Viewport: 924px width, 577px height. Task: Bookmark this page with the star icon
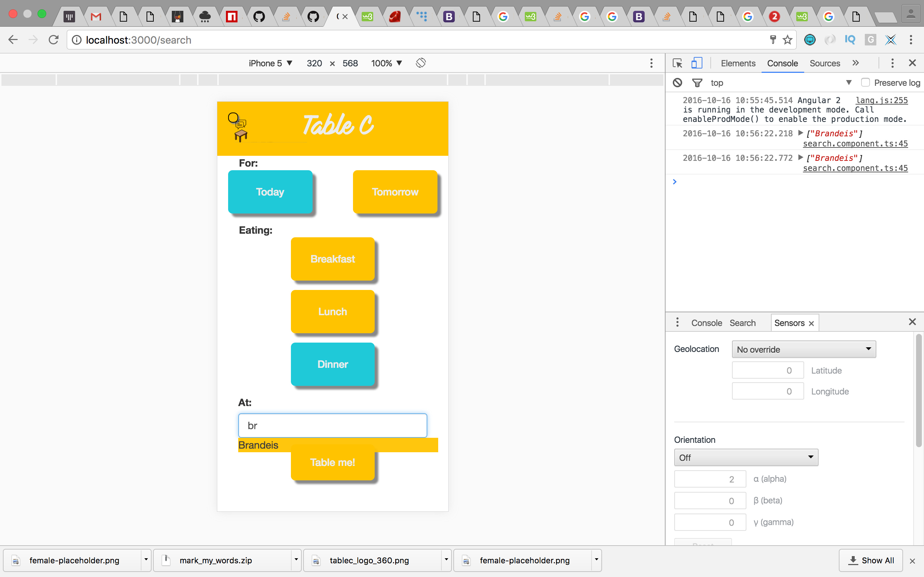(x=787, y=40)
